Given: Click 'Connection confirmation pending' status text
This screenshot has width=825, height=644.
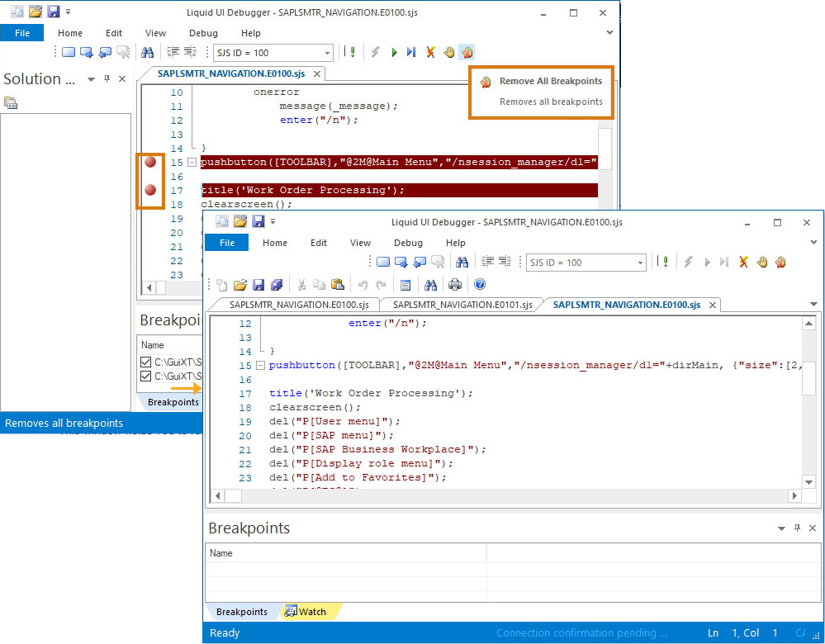Looking at the screenshot, I should pyautogui.click(x=581, y=633).
